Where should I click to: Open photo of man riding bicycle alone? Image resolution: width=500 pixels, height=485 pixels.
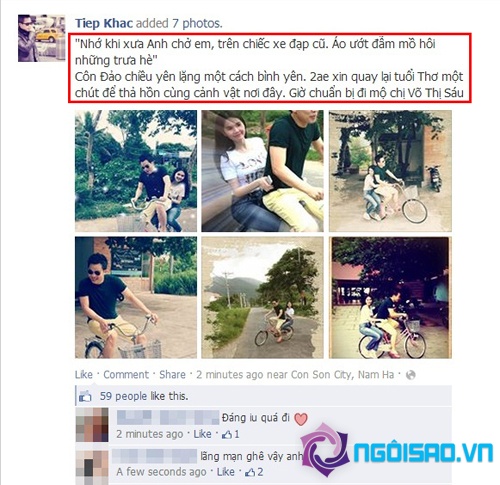[x=136, y=298]
